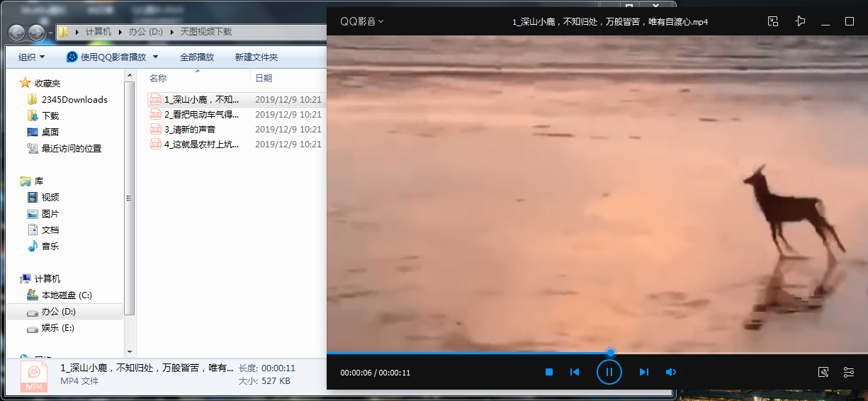This screenshot has height=401, width=868.
Task: Click 新建文件夹 in Explorer toolbar
Action: [x=257, y=57]
